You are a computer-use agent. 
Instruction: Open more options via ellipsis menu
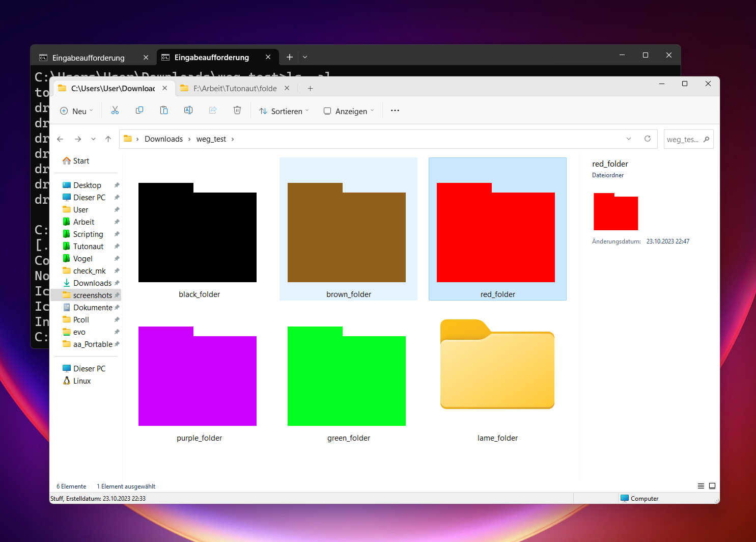[x=395, y=111]
